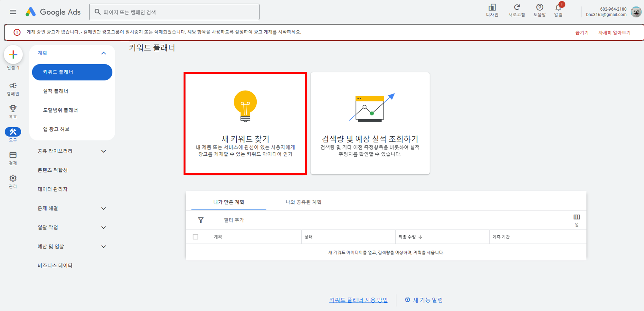Expand the 문제 해결 section

[103, 208]
